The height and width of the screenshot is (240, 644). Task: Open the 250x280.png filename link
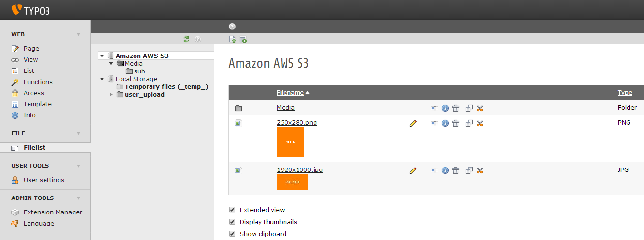tap(297, 123)
